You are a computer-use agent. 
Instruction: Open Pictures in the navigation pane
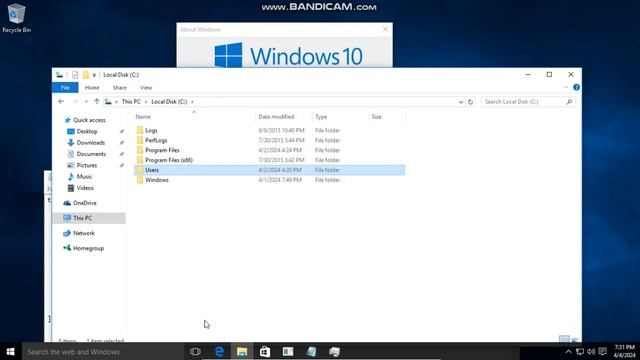pos(87,165)
